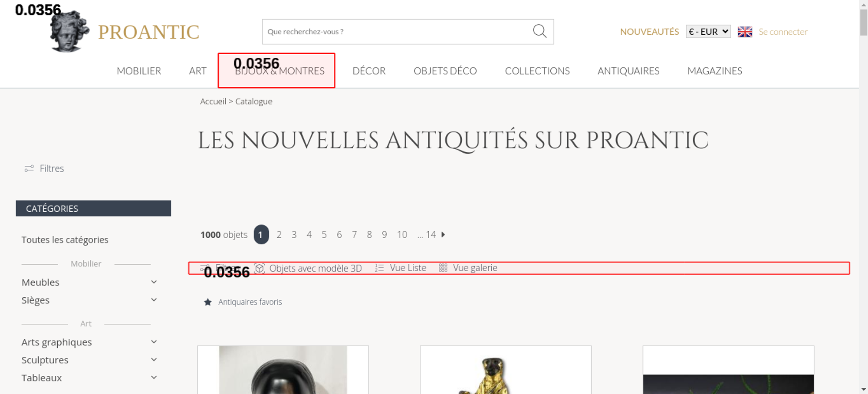Click the Se connecter link
Screen dimensions: 868x394
[783, 32]
